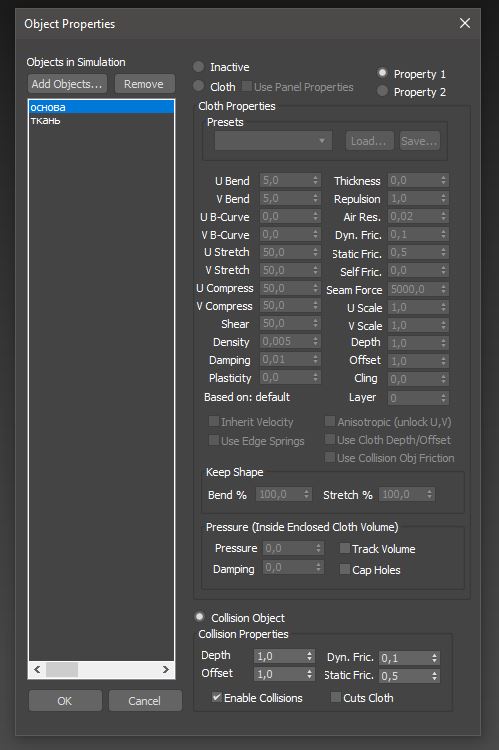
Task: Select the Inactive radio option
Action: tap(199, 66)
